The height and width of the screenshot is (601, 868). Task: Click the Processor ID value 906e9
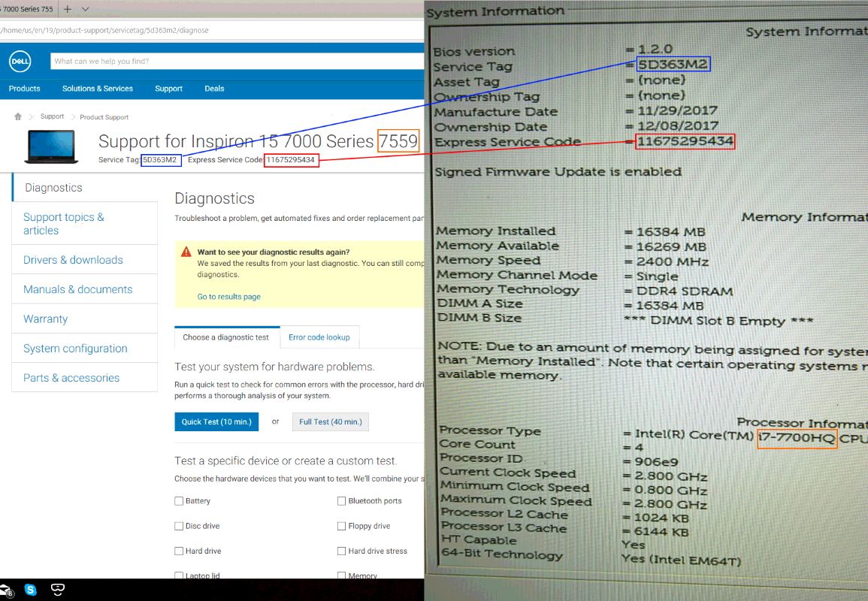(656, 461)
